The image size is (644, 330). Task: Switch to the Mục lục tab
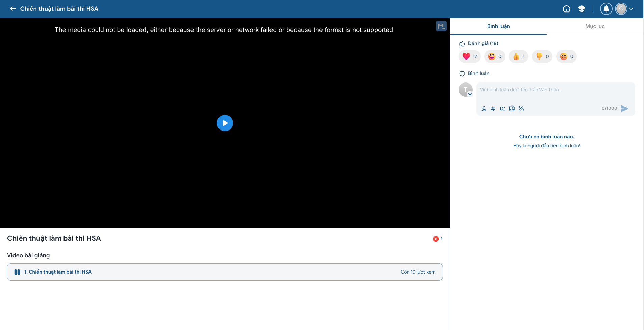tap(595, 26)
